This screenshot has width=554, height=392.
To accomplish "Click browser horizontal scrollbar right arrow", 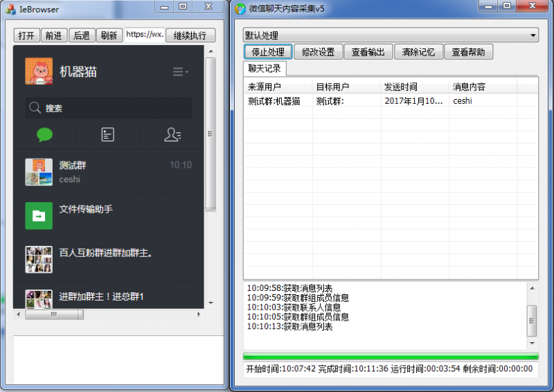I will coord(199,314).
